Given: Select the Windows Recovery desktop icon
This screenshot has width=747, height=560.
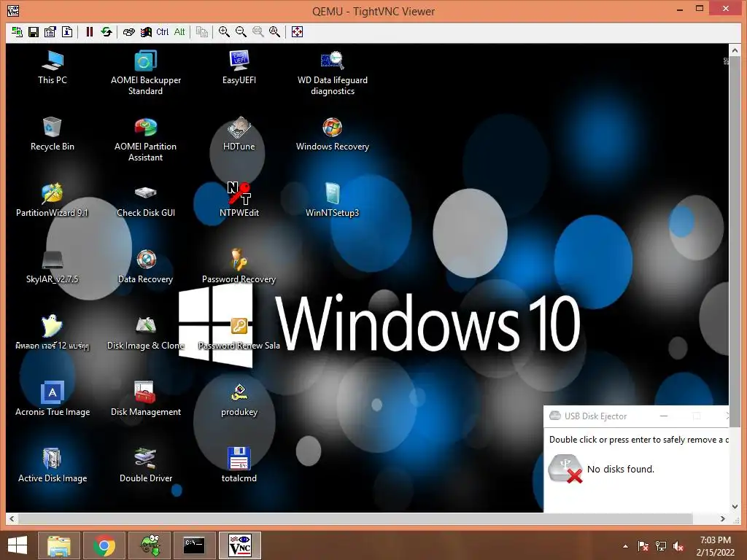Looking at the screenshot, I should pos(333,134).
